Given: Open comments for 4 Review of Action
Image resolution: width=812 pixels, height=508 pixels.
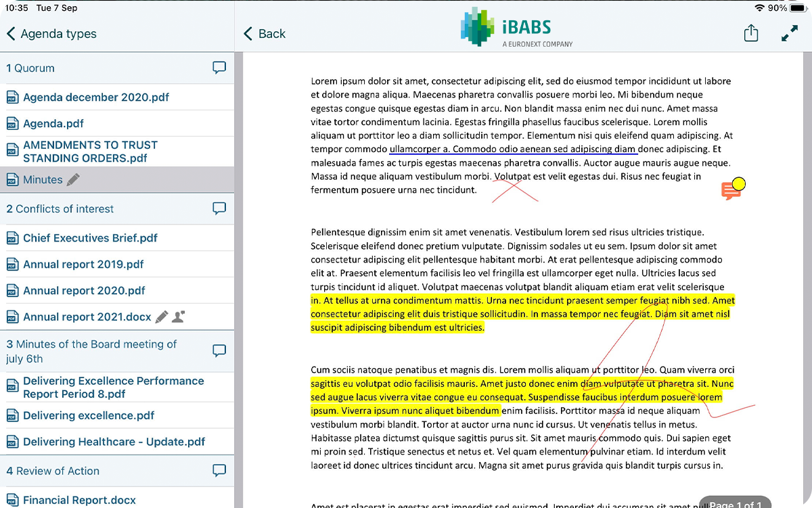Looking at the screenshot, I should [x=219, y=470].
